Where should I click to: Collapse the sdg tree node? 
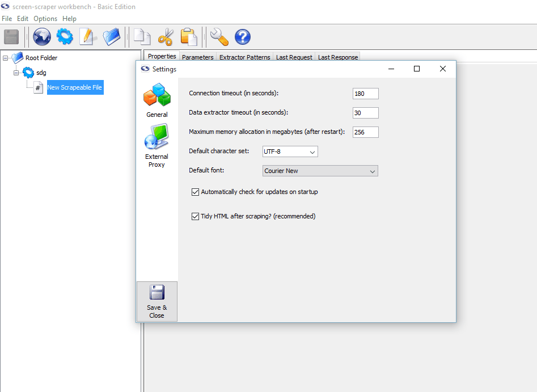click(x=16, y=73)
